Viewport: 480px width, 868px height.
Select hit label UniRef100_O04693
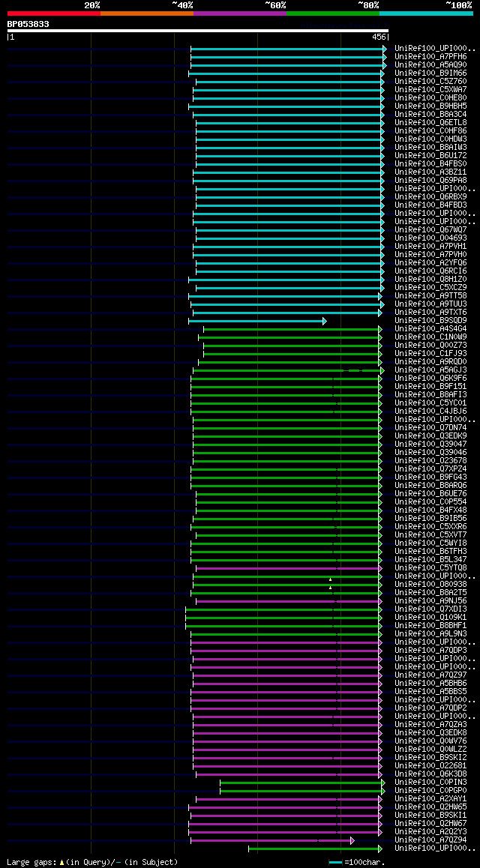point(430,238)
